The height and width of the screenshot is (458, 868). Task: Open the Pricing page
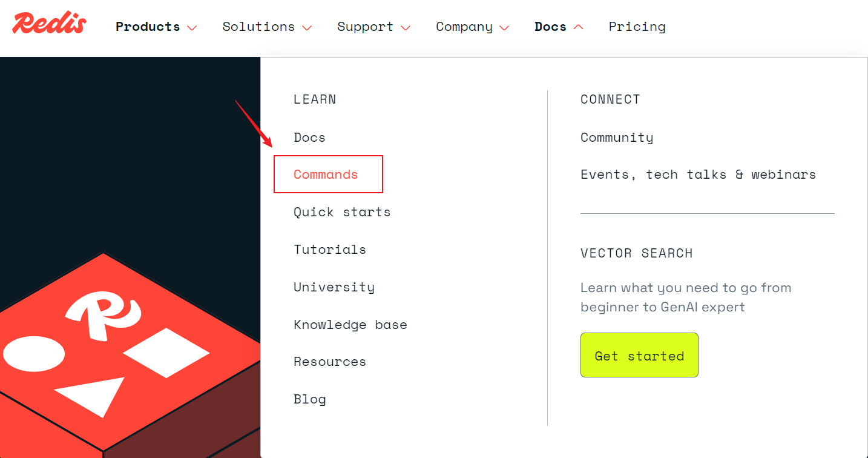click(x=637, y=27)
